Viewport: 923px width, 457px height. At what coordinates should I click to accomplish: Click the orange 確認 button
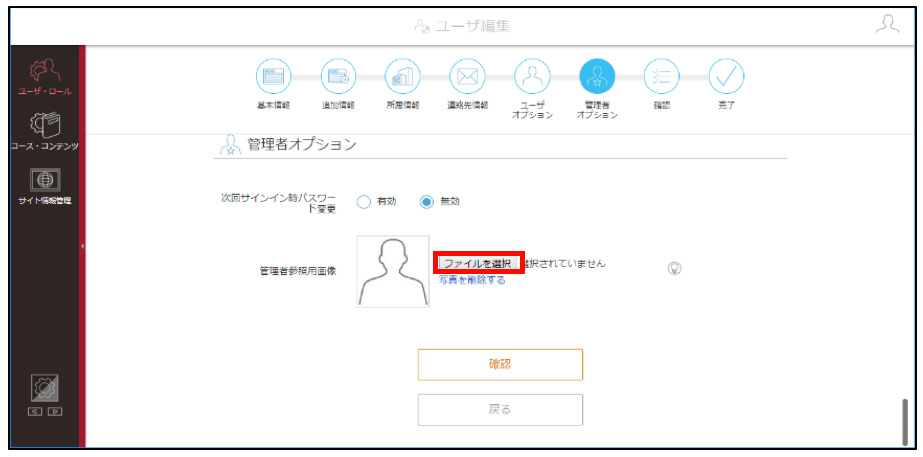coord(500,365)
